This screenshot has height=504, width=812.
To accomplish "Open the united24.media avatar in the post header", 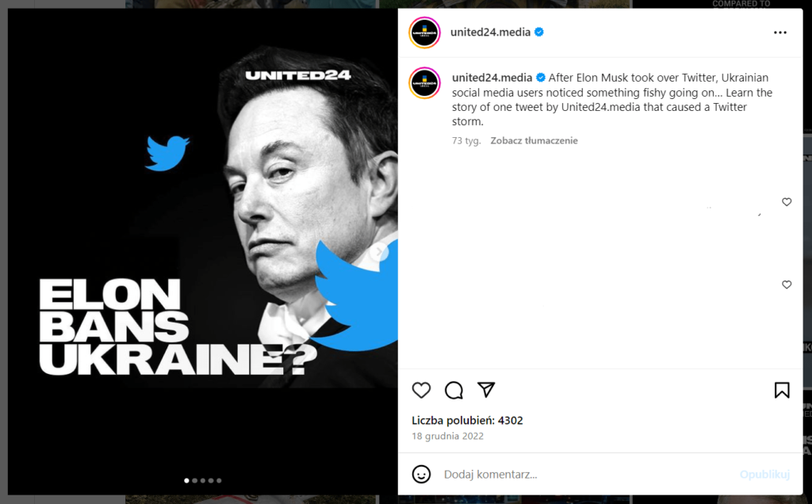I will (424, 32).
